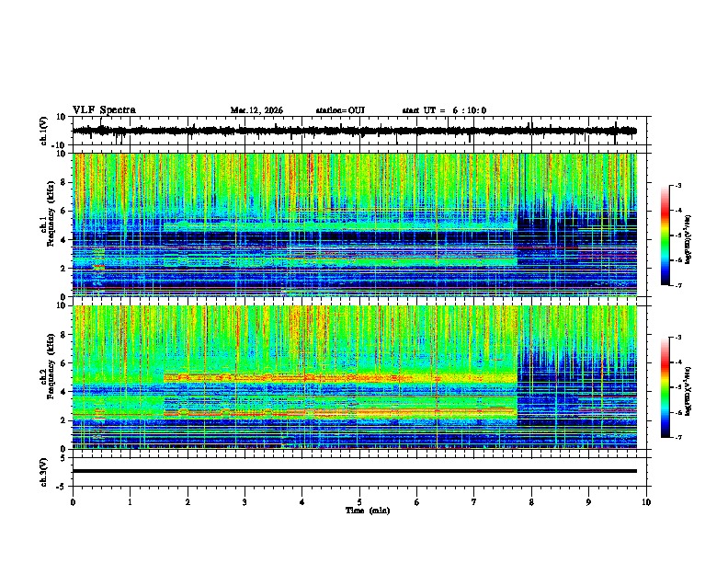Click the "5" tick on ch.3 voltage axis
Image resolution: width=728 pixels, height=563 pixels.
63,457
